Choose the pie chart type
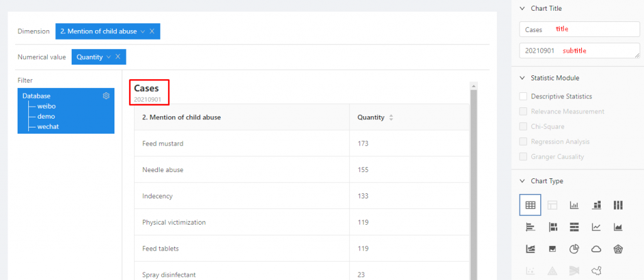This screenshot has height=280, width=644. coord(574,249)
